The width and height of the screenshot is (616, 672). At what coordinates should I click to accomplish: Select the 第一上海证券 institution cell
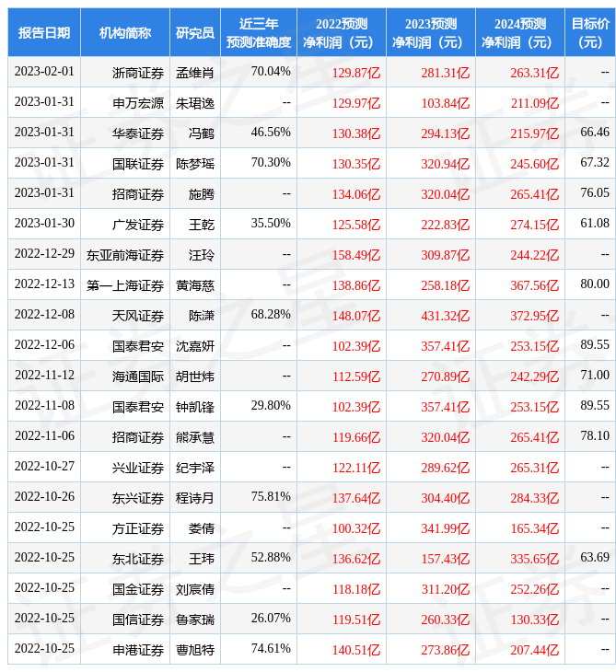point(125,284)
